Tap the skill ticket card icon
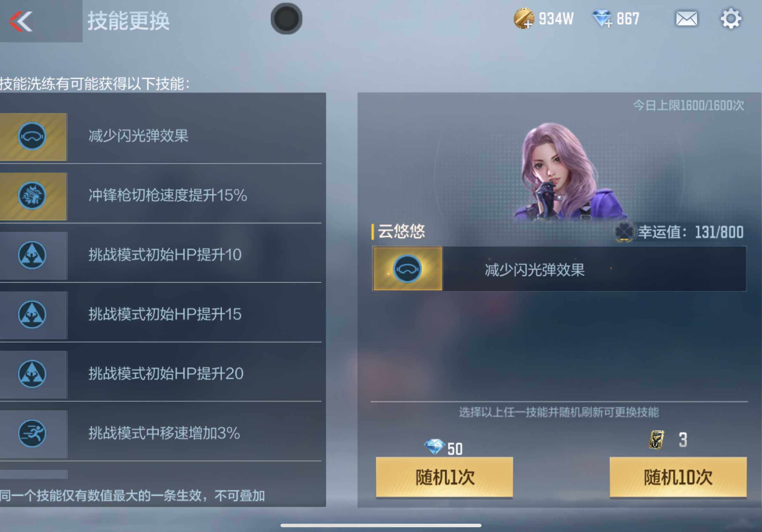This screenshot has width=762, height=532. (x=656, y=440)
